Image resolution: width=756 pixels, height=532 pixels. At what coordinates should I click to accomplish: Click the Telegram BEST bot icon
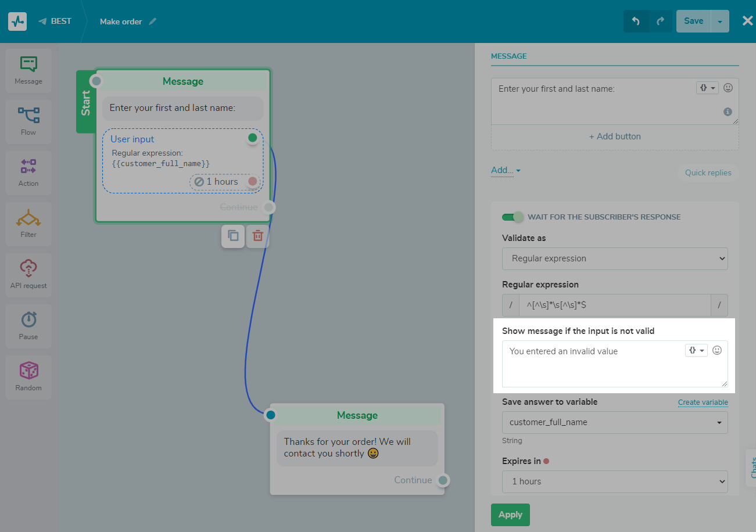[x=42, y=21]
